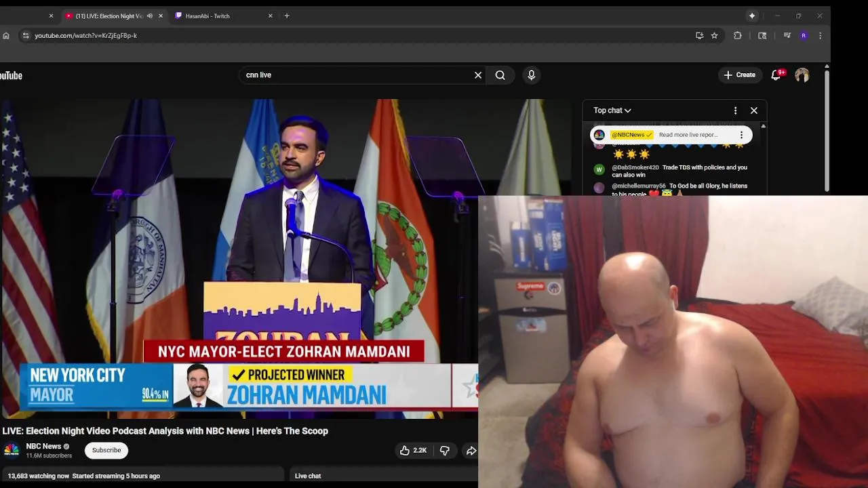The height and width of the screenshot is (488, 868).
Task: Select the LIVE: Election Night Video tab
Action: (108, 16)
